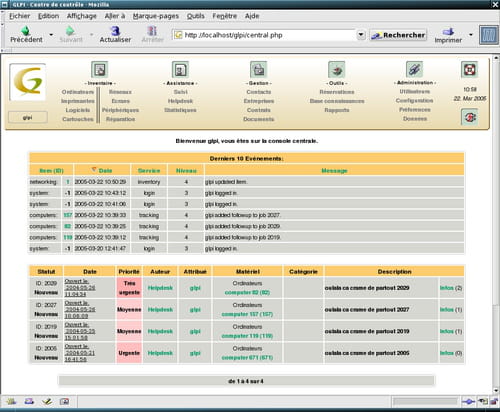The width and height of the screenshot is (500, 412).
Task: Open the Mail icon in status bar
Action: pos(29,402)
